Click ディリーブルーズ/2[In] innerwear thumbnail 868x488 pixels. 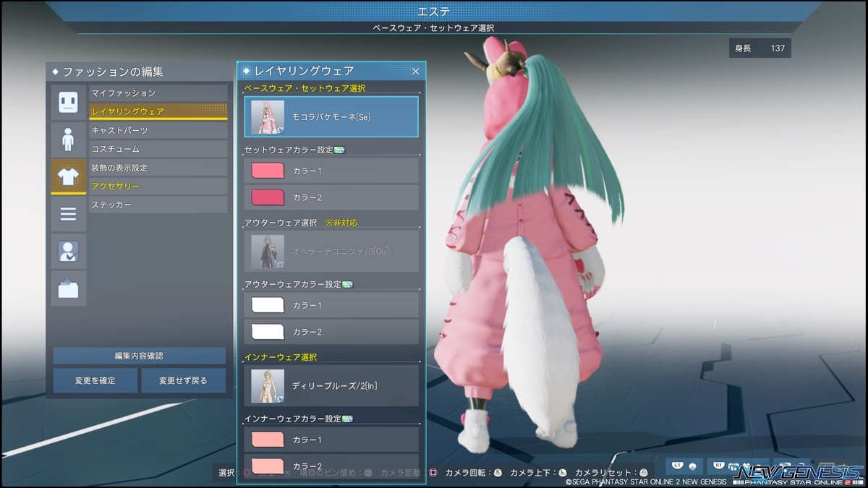tap(268, 386)
